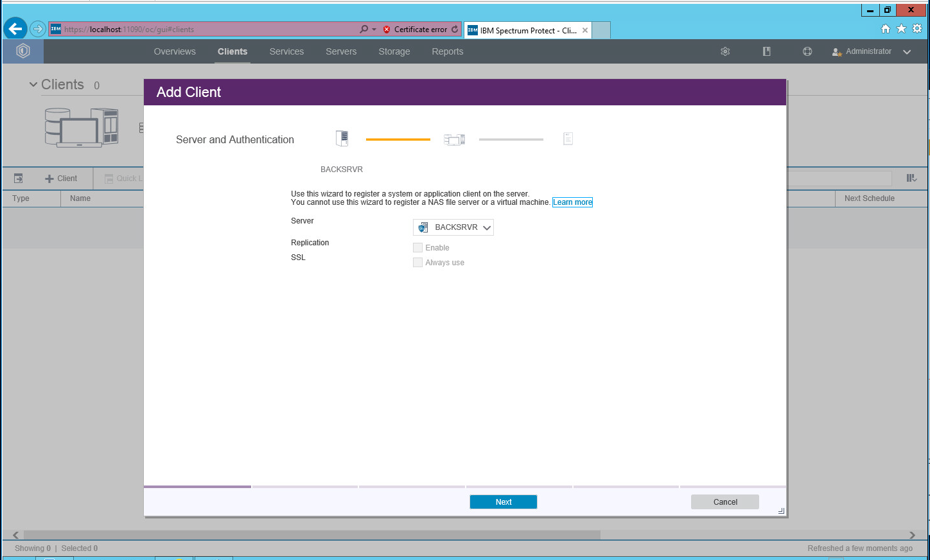Open the Storage menu
Image resolution: width=930 pixels, height=560 pixels.
click(394, 51)
